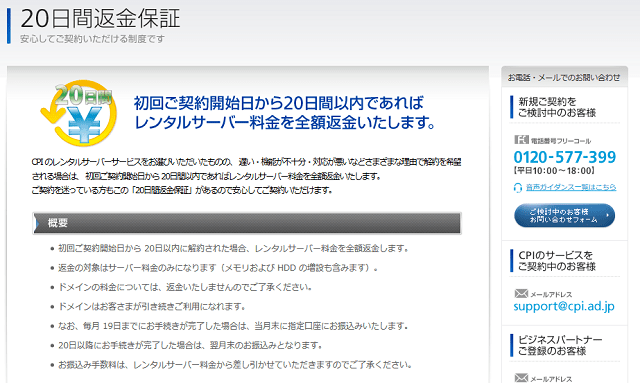Click bullet 20日以降にお手続きが完了した場合

point(190,345)
